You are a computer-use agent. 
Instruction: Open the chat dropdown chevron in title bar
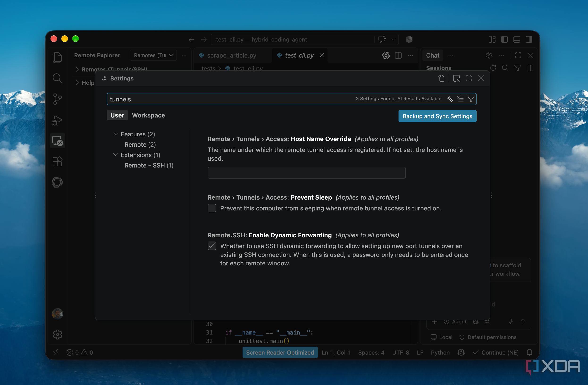pos(393,39)
